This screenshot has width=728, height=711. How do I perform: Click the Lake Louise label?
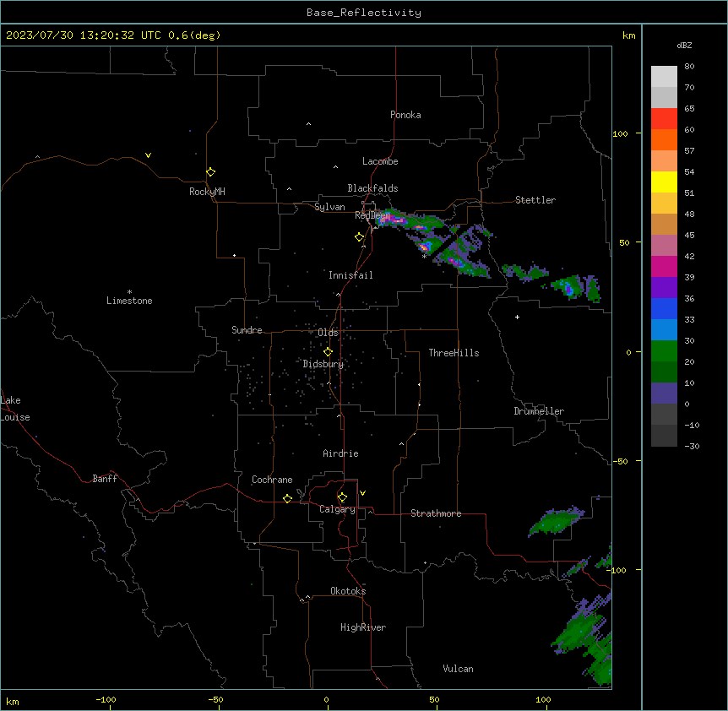(x=15, y=409)
